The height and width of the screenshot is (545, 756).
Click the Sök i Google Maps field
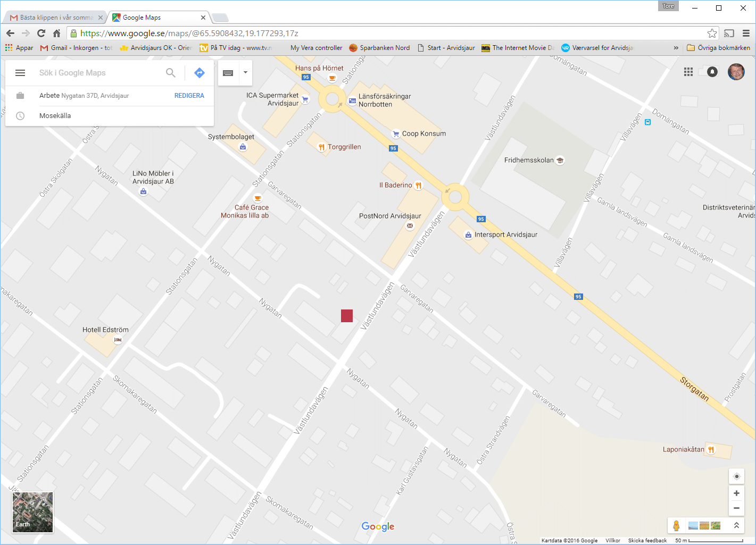tap(98, 73)
